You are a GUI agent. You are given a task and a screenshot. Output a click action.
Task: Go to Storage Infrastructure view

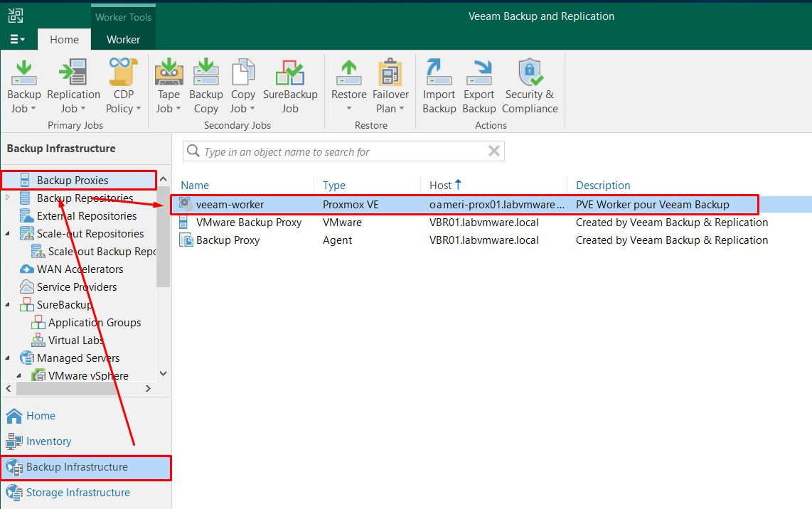(78, 493)
